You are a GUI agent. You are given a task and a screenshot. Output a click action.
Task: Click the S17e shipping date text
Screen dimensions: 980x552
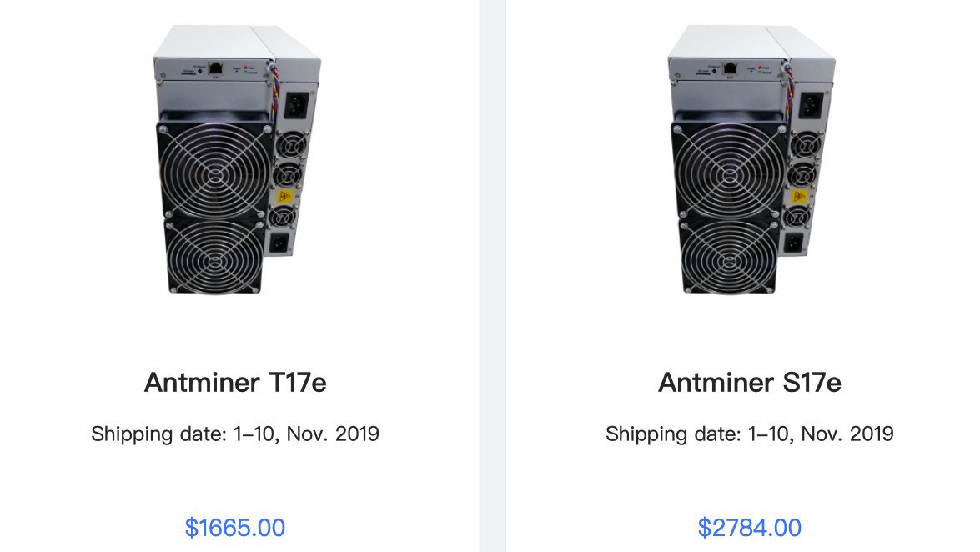click(750, 434)
